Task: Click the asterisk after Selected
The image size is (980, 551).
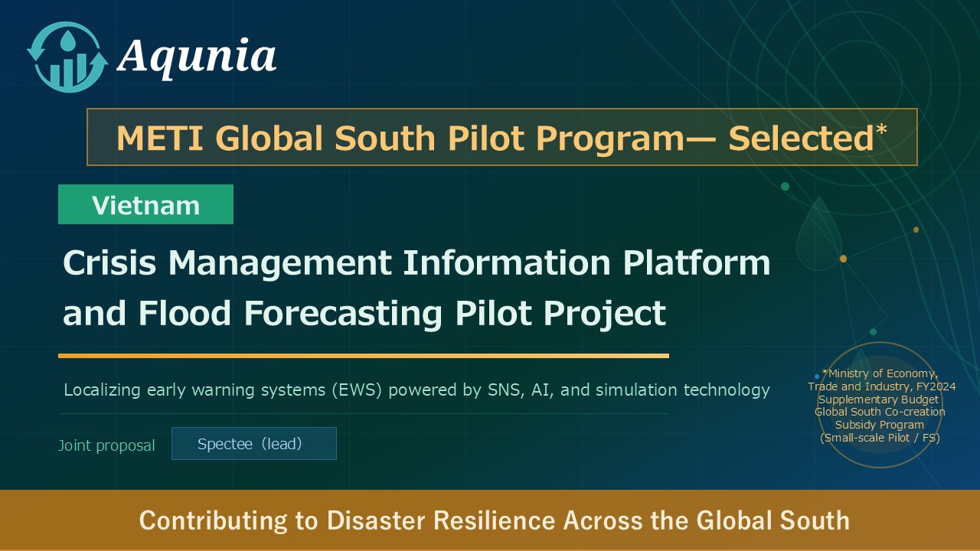Action: click(x=881, y=130)
